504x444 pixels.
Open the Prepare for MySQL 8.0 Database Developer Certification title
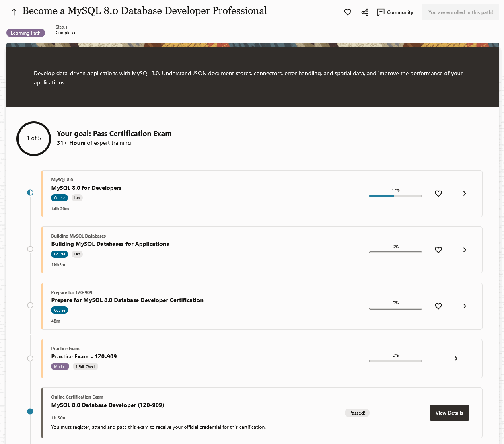tap(127, 300)
